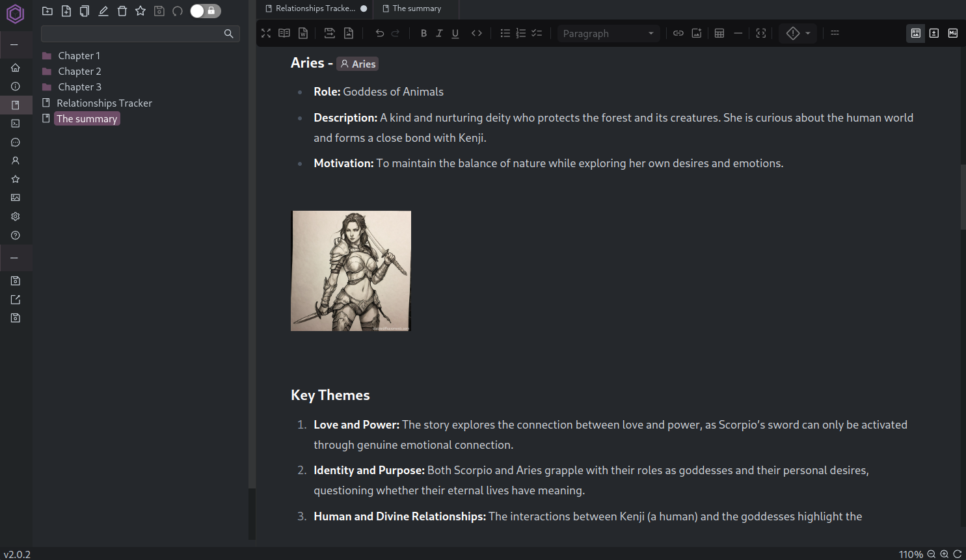966x560 pixels.
Task: Select the trash delete icon
Action: 122,10
